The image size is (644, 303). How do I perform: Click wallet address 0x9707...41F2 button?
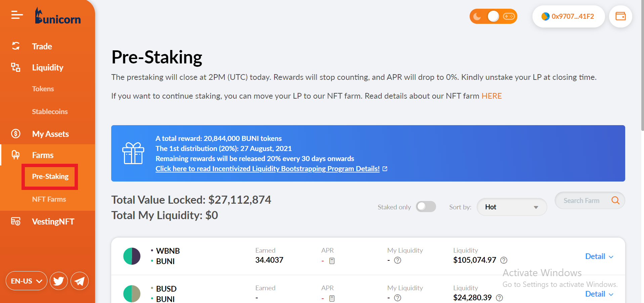click(x=568, y=16)
